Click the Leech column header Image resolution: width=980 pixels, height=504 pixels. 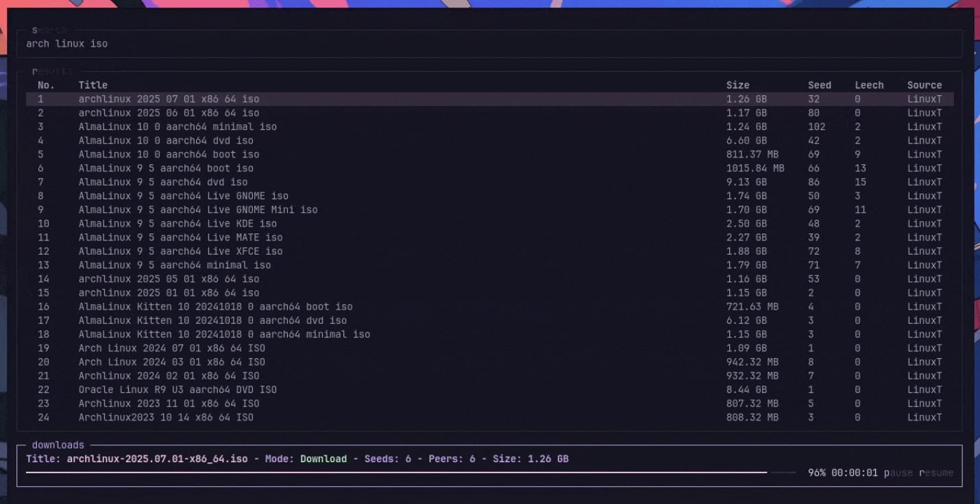869,85
